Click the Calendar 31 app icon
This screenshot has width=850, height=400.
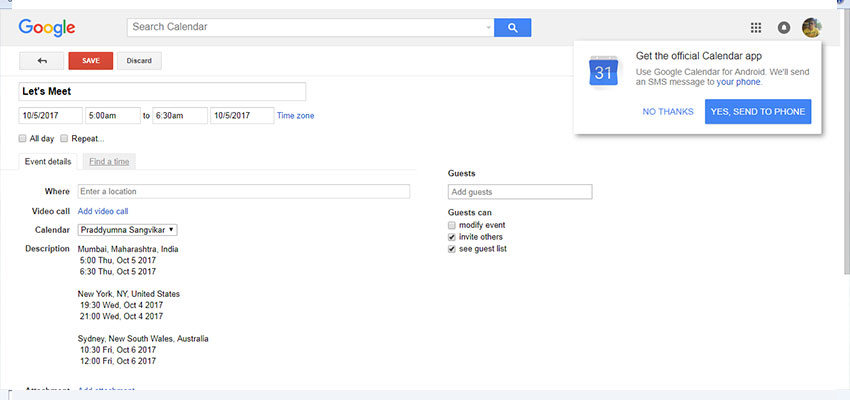(603, 72)
